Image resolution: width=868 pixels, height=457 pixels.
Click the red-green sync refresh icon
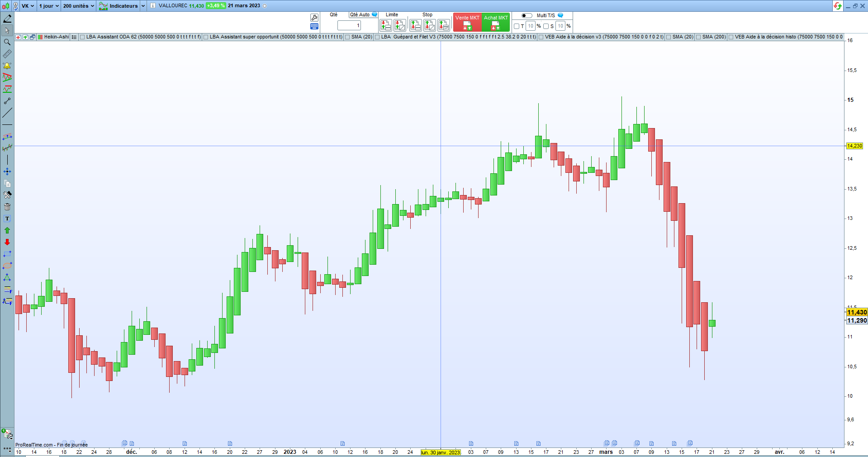click(838, 6)
